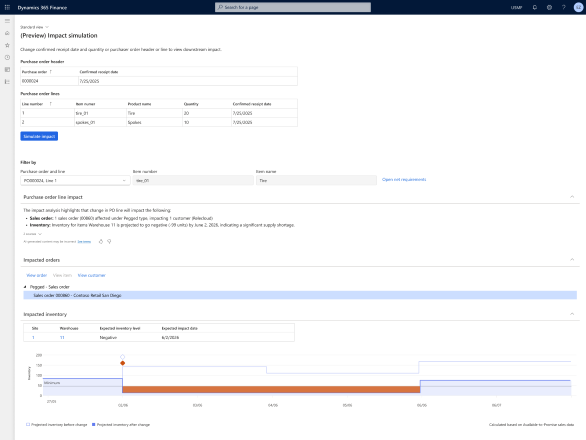Collapse Impacted orders section

click(572, 260)
